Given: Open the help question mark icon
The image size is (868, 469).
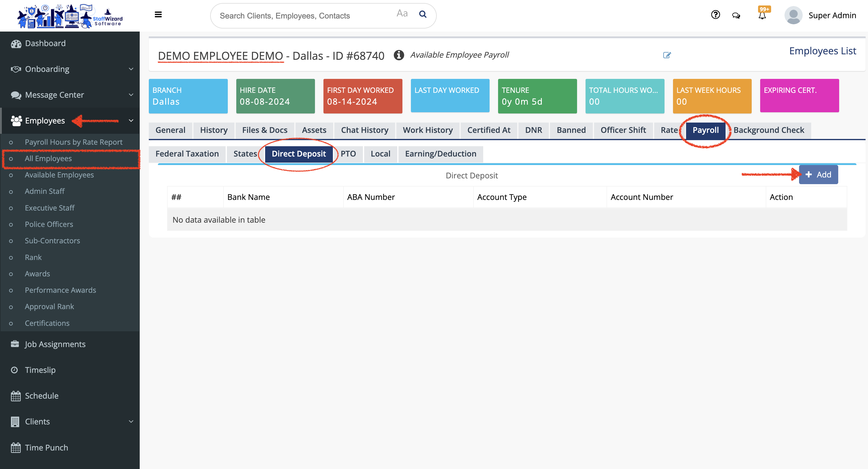Looking at the screenshot, I should [x=715, y=15].
